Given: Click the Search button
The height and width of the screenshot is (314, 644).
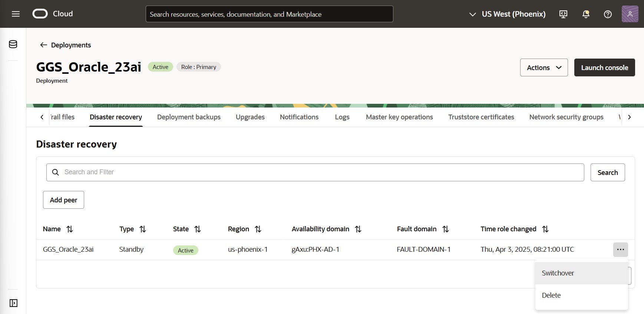Looking at the screenshot, I should point(608,172).
